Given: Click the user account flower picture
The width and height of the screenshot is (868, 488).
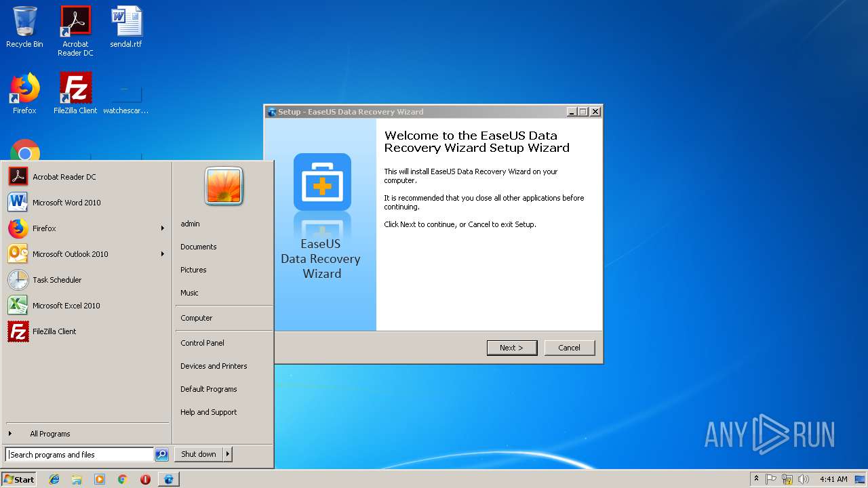Looking at the screenshot, I should 224,186.
